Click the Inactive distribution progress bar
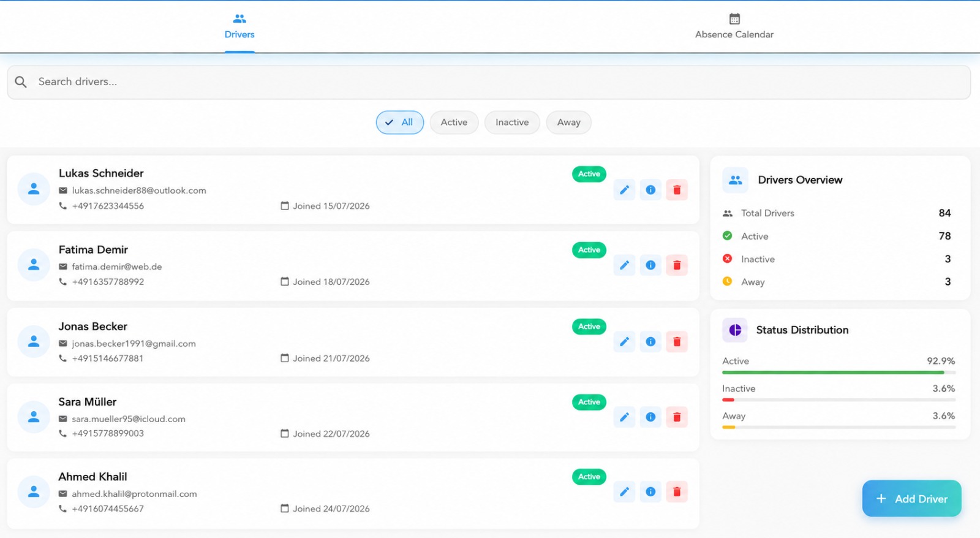 tap(839, 400)
